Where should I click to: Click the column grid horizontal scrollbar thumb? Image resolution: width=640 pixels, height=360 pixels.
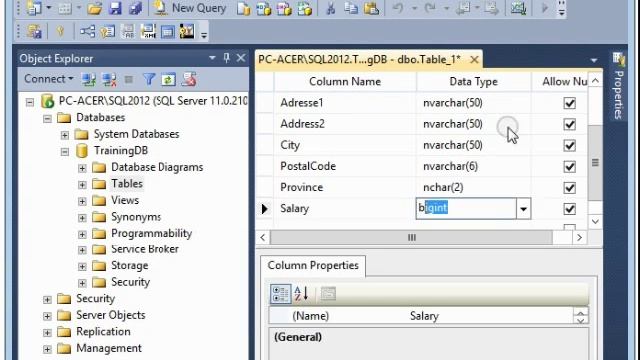(411, 238)
